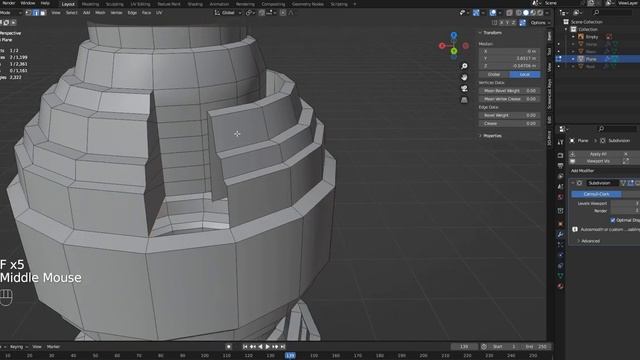Collapse the Collection in outliner
The height and width of the screenshot is (360, 640).
(566, 29)
